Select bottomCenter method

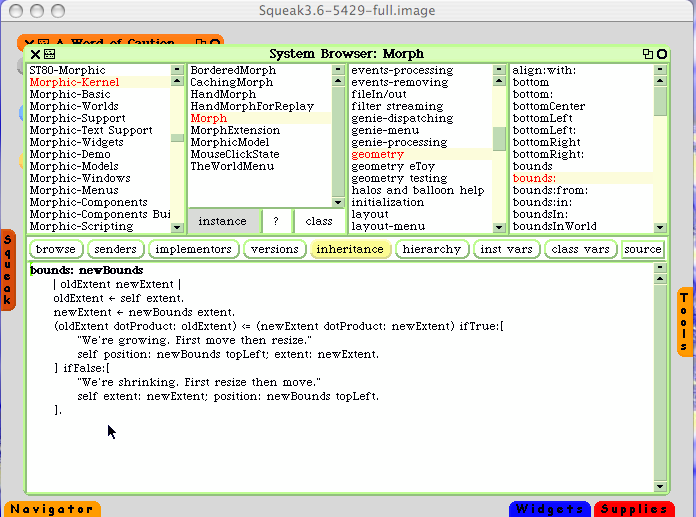(x=582, y=106)
